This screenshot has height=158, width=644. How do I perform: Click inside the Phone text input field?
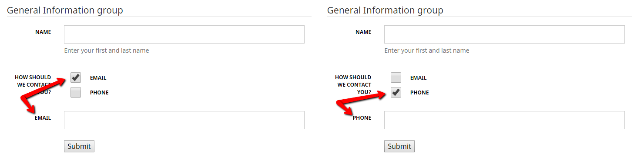[504, 120]
